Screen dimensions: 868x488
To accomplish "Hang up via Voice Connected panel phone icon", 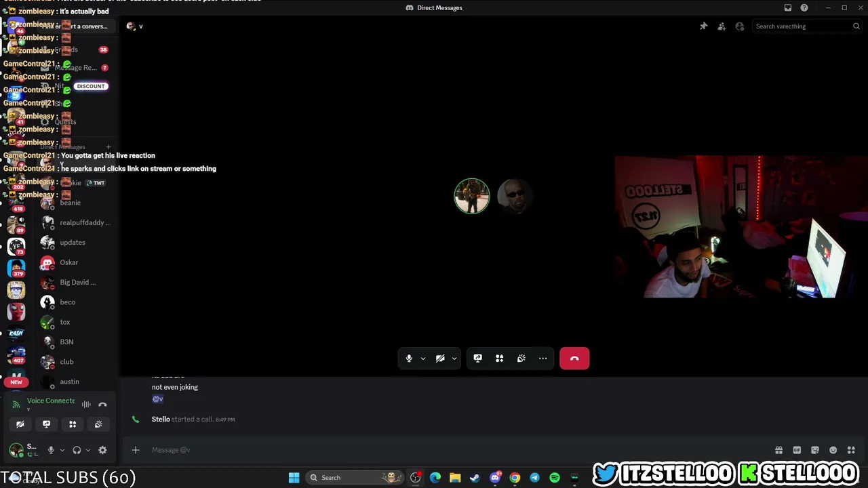I will click(x=102, y=405).
